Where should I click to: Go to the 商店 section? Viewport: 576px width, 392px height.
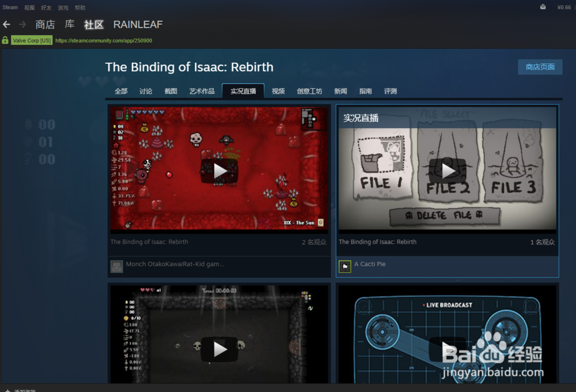tap(45, 25)
